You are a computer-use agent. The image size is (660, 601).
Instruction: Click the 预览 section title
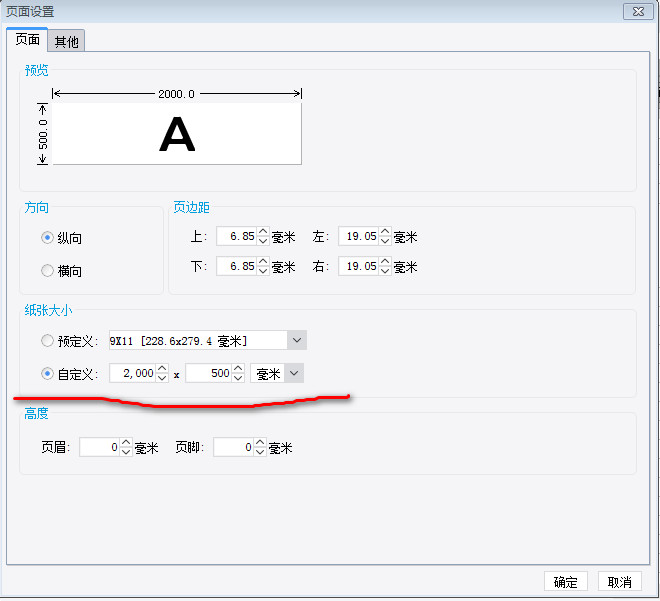(37, 70)
